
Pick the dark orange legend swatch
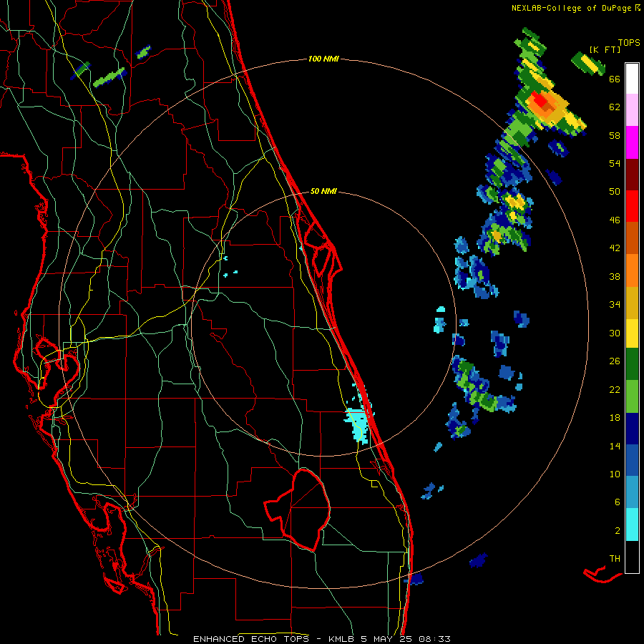click(632, 238)
